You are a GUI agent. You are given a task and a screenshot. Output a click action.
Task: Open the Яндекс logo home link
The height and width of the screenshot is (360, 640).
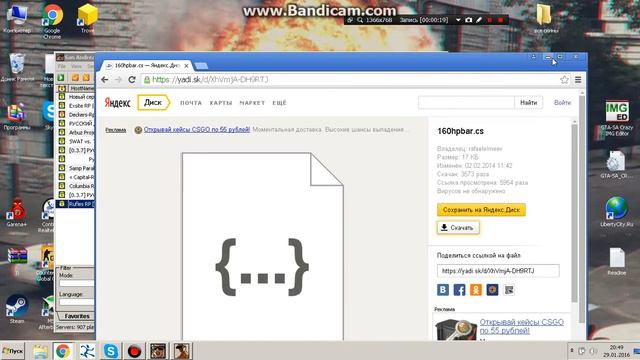tap(118, 102)
